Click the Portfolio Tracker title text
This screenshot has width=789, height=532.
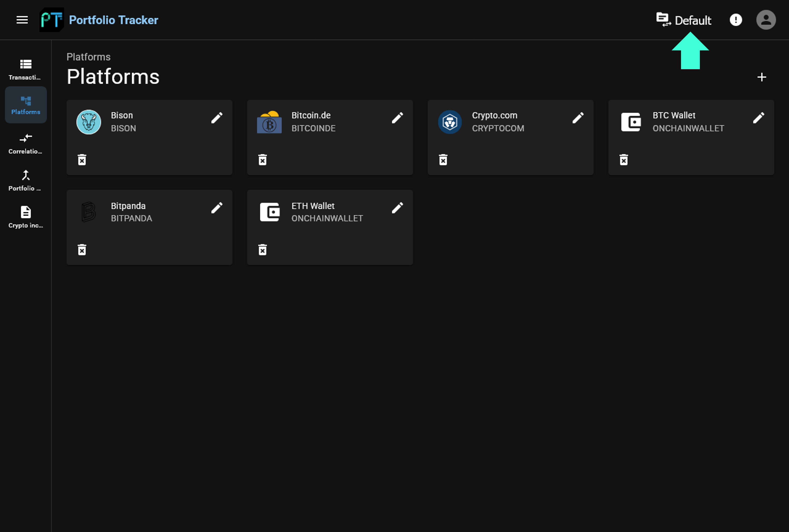pyautogui.click(x=113, y=20)
